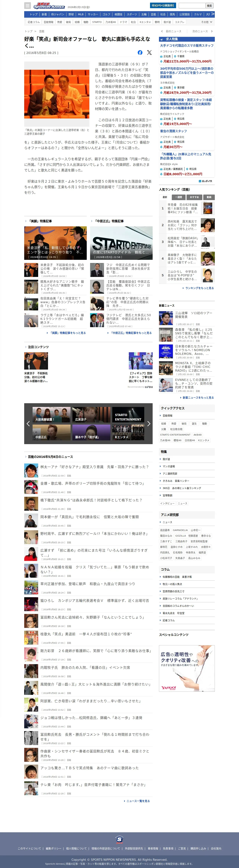Select the サッカー menu item
The image size is (239, 868).
coord(93,15)
